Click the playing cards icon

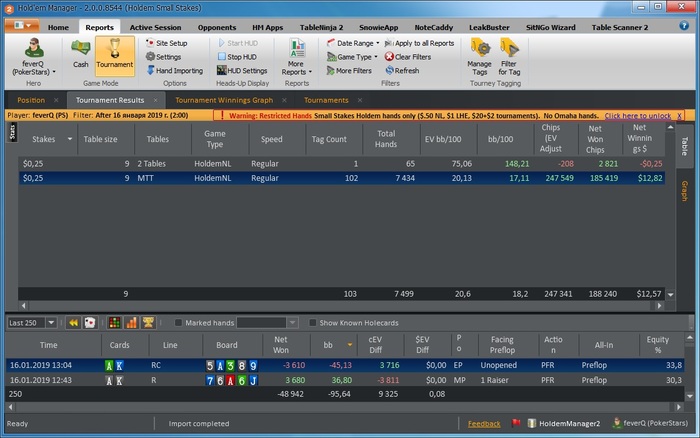[90, 323]
